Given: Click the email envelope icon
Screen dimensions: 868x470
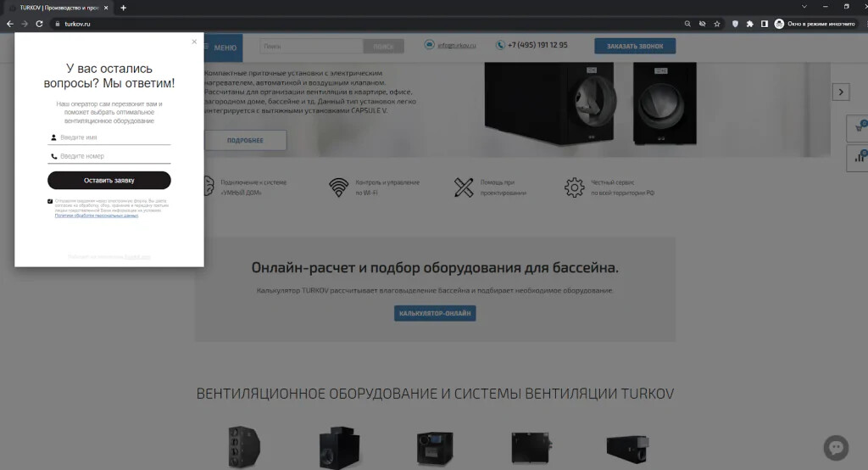Looking at the screenshot, I should click(x=429, y=44).
